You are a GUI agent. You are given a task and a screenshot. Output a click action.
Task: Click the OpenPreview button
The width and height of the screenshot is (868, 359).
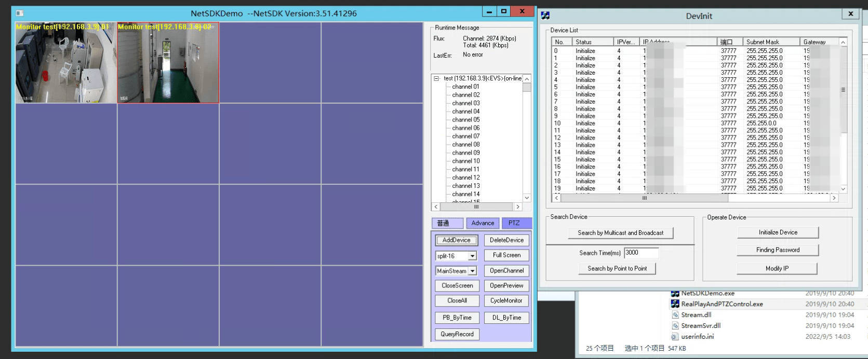click(x=506, y=285)
